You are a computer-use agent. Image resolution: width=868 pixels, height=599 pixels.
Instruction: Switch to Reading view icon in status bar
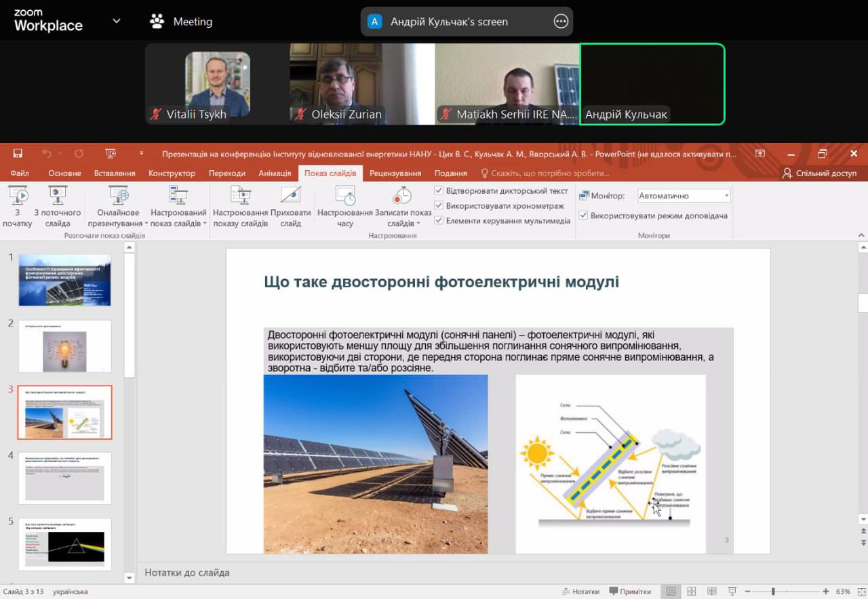point(711,592)
